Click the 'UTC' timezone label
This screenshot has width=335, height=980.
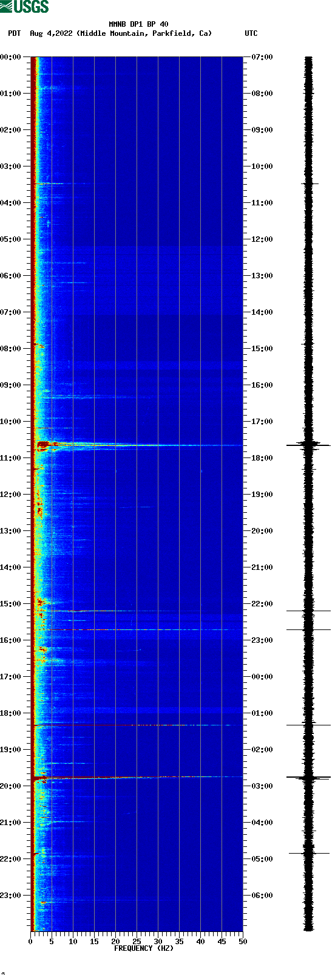(251, 33)
